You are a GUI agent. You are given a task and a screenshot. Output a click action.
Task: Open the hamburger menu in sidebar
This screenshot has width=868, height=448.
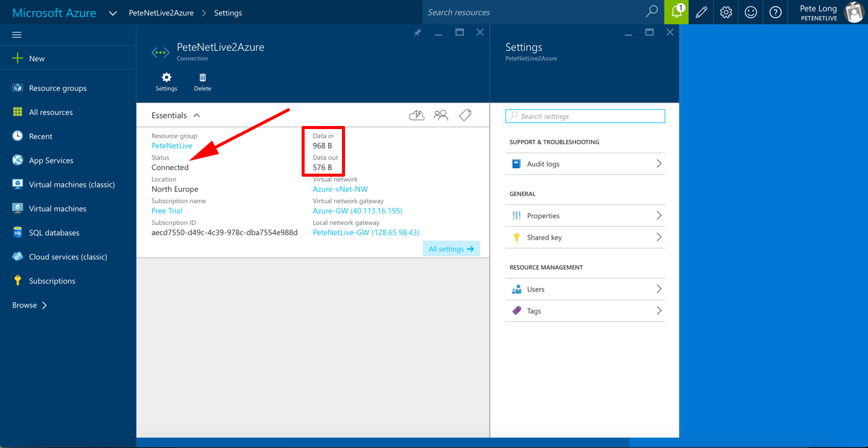(17, 35)
